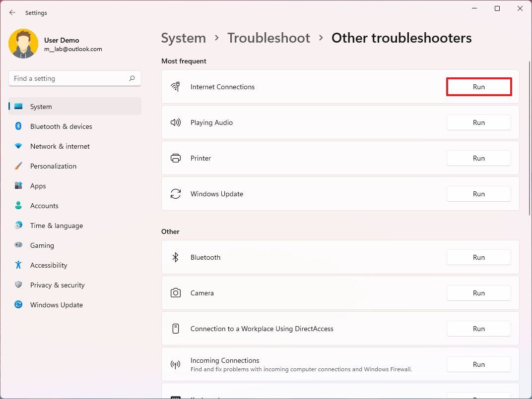The image size is (532, 399).
Task: Select Accounts in the sidebar
Action: [x=44, y=206]
